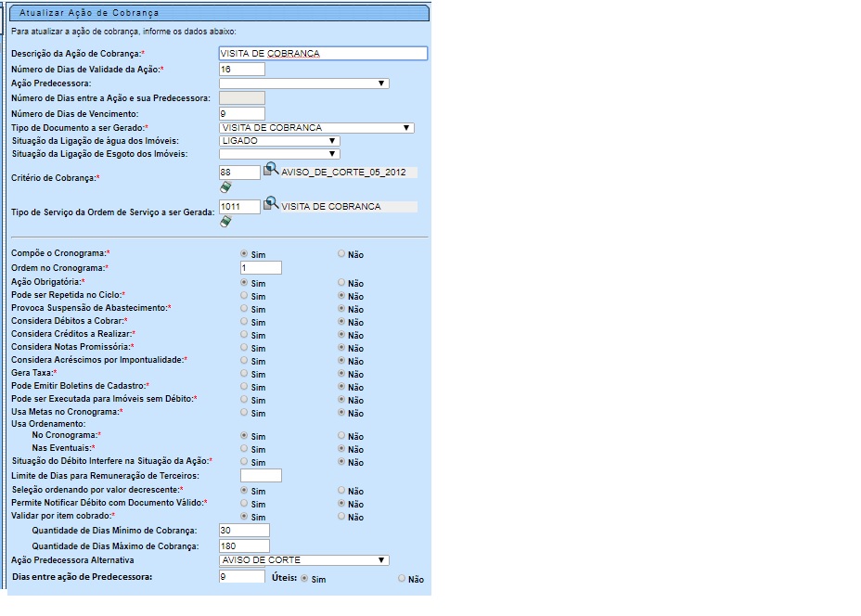The height and width of the screenshot is (616, 861).
Task: Expand Tipo de Documento a ser Gerado dropdown
Action: (316, 128)
